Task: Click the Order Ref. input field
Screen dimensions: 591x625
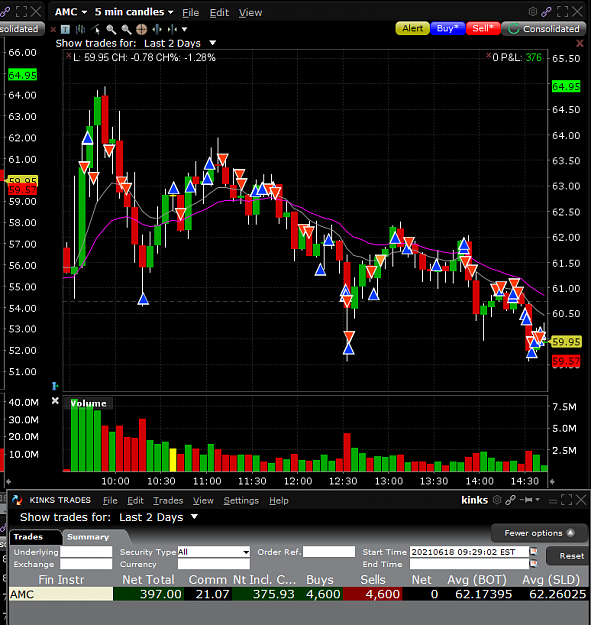Action: tap(329, 552)
